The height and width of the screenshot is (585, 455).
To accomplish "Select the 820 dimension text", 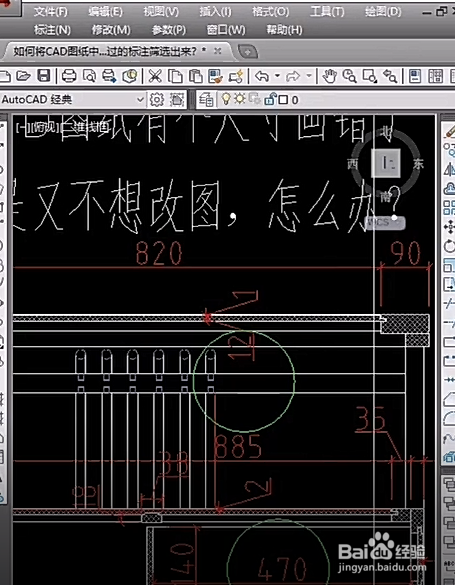I will point(159,253).
